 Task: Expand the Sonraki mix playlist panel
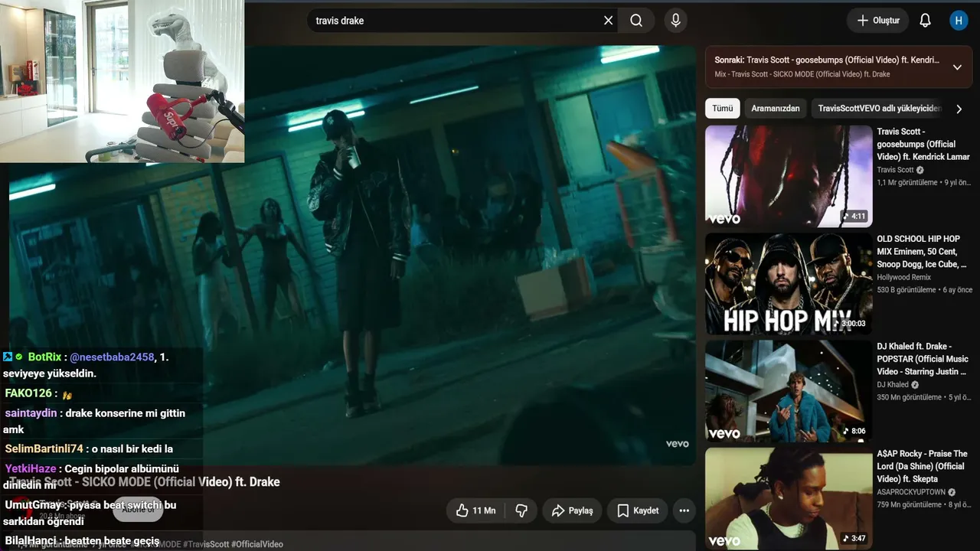957,67
